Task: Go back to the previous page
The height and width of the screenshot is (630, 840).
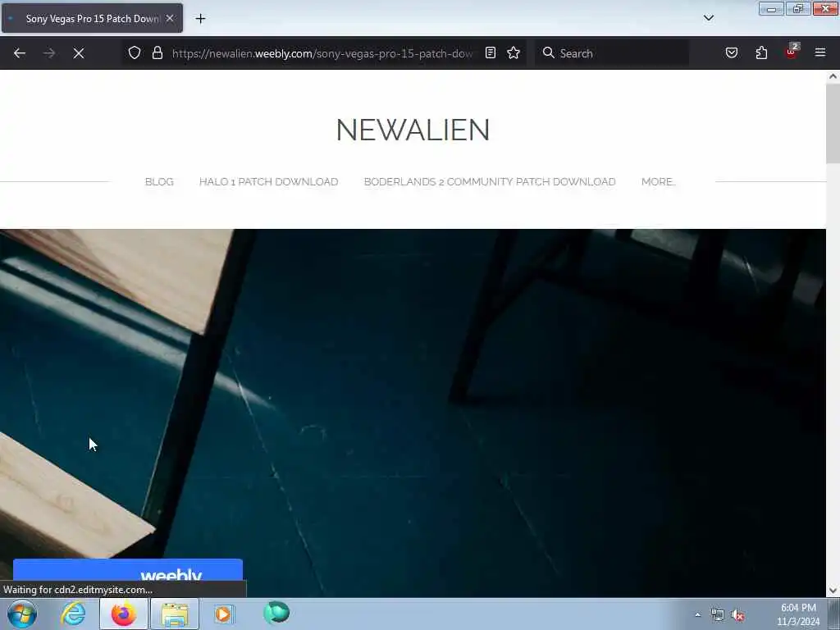Action: coord(20,53)
